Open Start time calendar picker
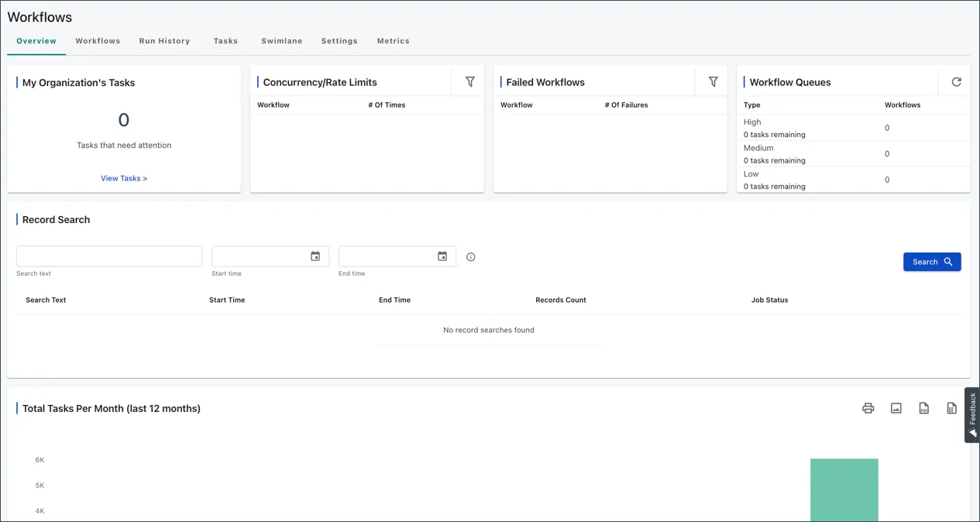The image size is (980, 522). click(315, 256)
